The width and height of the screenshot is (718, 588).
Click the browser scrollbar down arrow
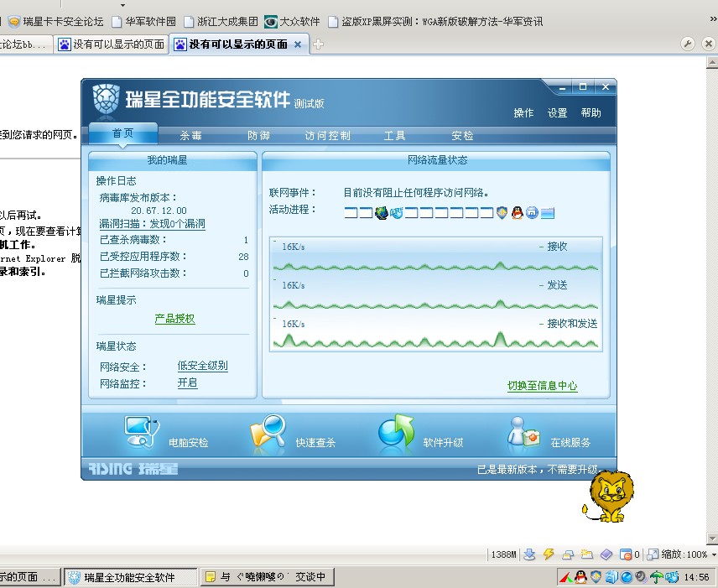712,539
